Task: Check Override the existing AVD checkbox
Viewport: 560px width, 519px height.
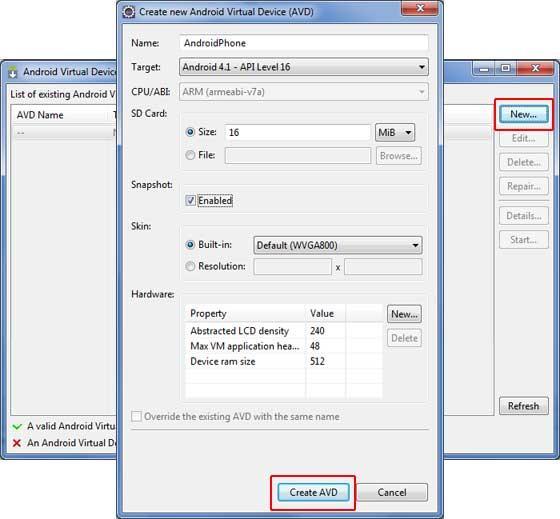Action: [136, 416]
